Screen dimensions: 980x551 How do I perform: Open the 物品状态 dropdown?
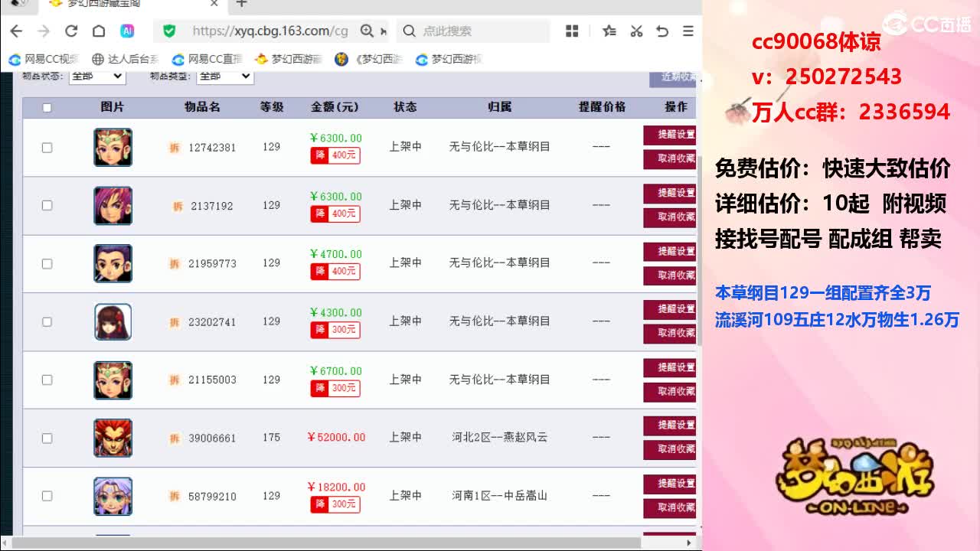point(96,76)
